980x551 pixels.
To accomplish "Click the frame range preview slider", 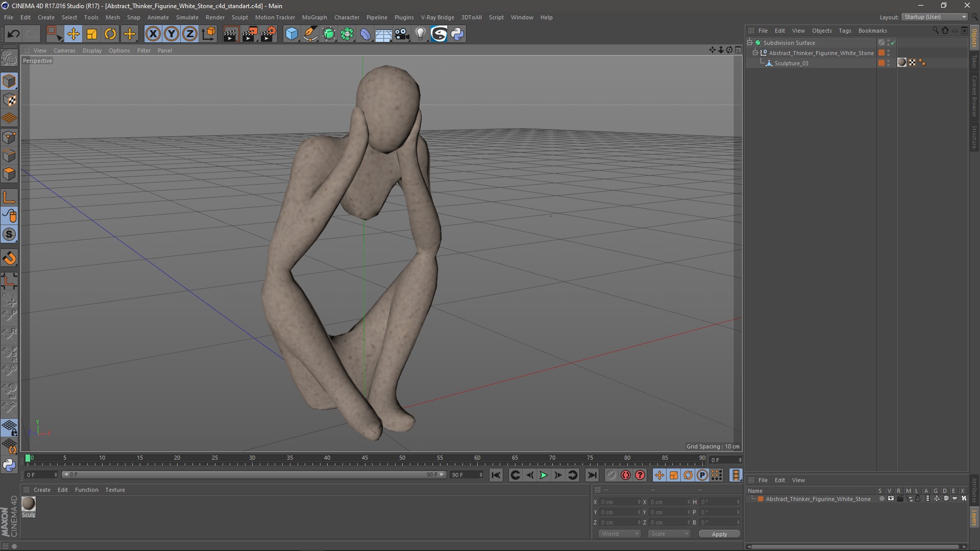I will click(254, 475).
